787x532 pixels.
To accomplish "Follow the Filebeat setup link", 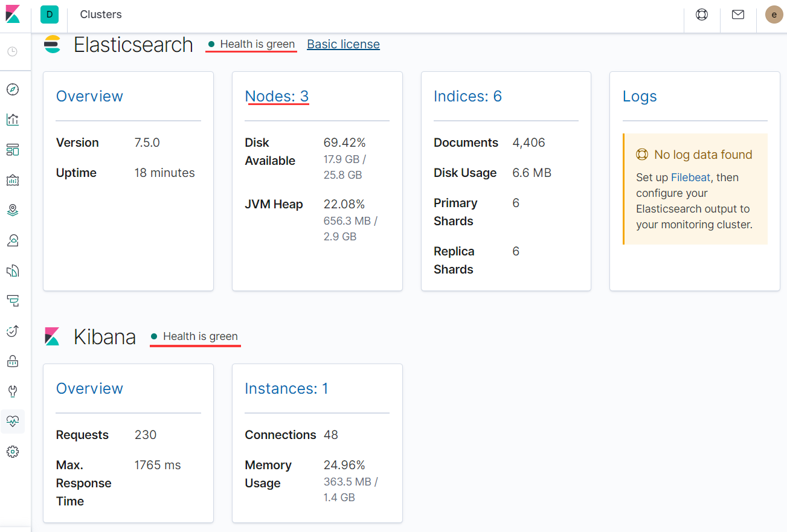I will [692, 178].
